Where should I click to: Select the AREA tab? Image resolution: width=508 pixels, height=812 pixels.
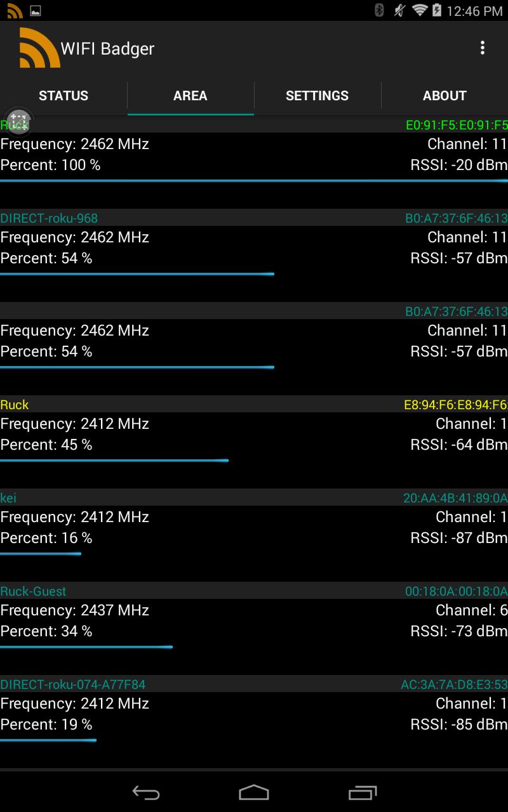pyautogui.click(x=190, y=96)
